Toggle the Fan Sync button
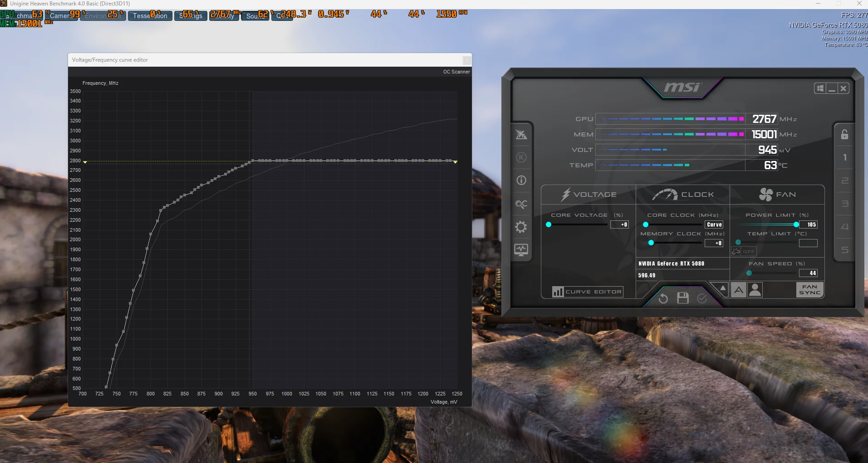 pos(809,290)
